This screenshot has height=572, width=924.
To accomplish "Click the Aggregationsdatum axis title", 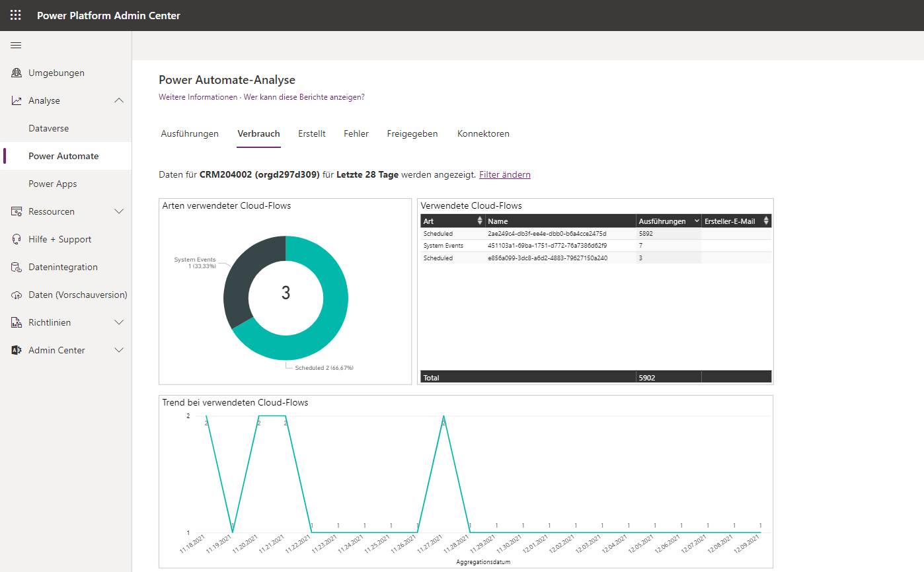I will click(x=483, y=562).
